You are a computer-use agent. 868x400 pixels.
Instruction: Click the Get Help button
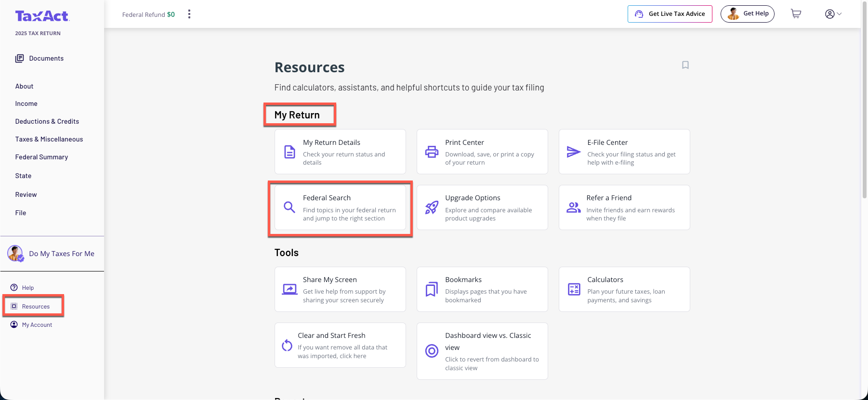(x=747, y=14)
